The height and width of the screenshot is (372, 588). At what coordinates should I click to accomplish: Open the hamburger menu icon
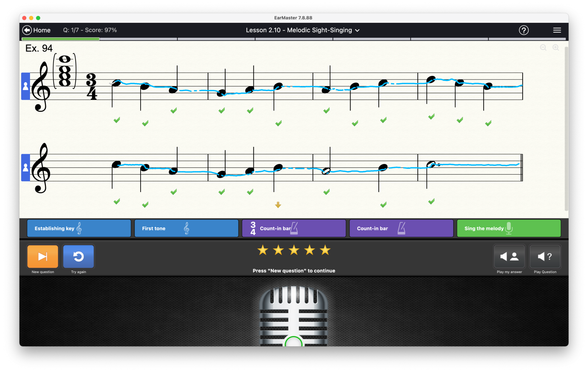(x=557, y=30)
